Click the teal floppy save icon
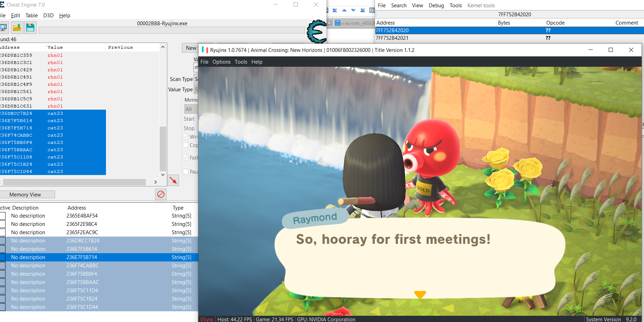Screen dimensions: 644x322 tap(30, 28)
